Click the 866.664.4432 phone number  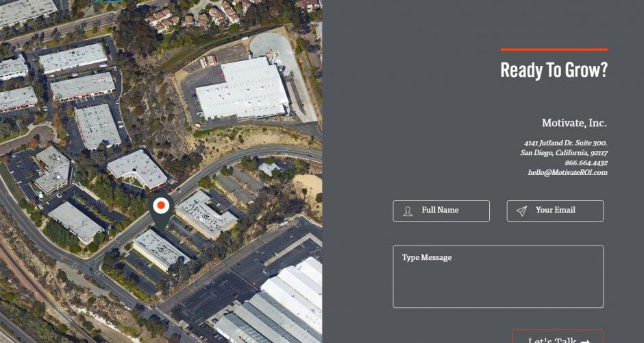pyautogui.click(x=586, y=163)
